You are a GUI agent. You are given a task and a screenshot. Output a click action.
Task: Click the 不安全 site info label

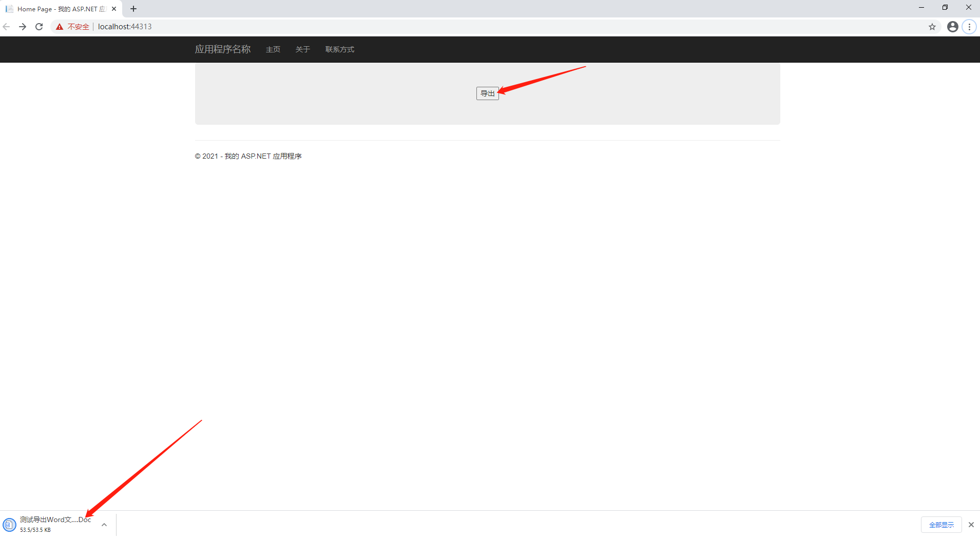tap(79, 27)
